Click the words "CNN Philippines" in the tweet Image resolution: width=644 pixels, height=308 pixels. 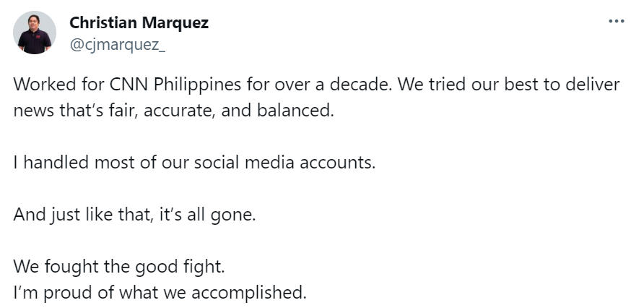pos(175,85)
